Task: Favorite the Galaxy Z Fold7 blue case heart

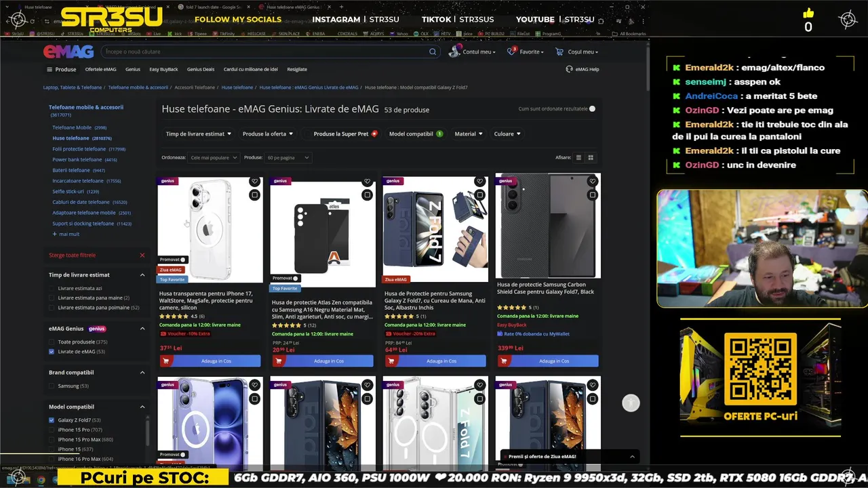Action: tap(479, 181)
